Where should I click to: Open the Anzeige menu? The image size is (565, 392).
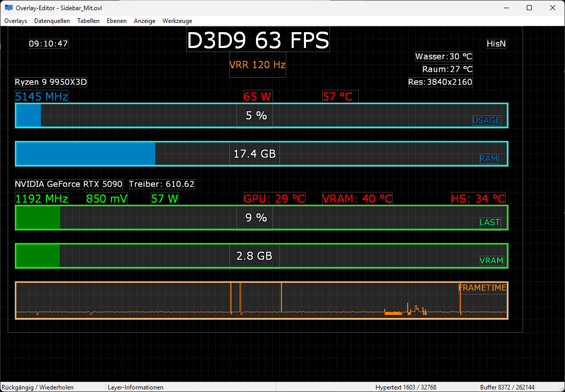pyautogui.click(x=145, y=21)
